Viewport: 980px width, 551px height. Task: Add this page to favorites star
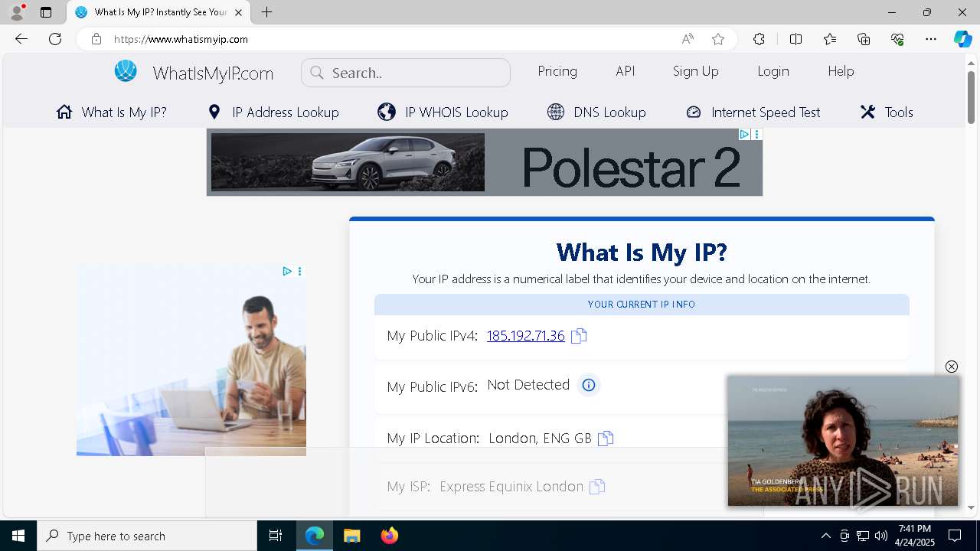718,39
